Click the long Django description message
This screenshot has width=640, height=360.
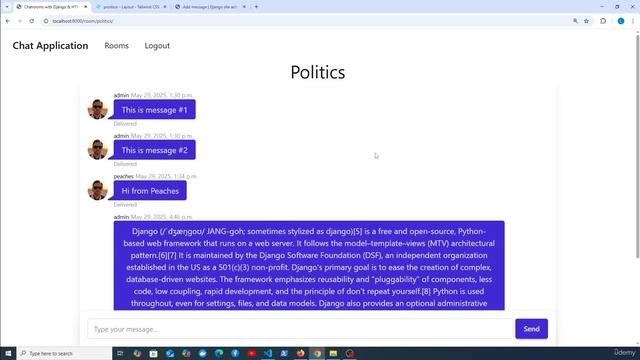[309, 266]
